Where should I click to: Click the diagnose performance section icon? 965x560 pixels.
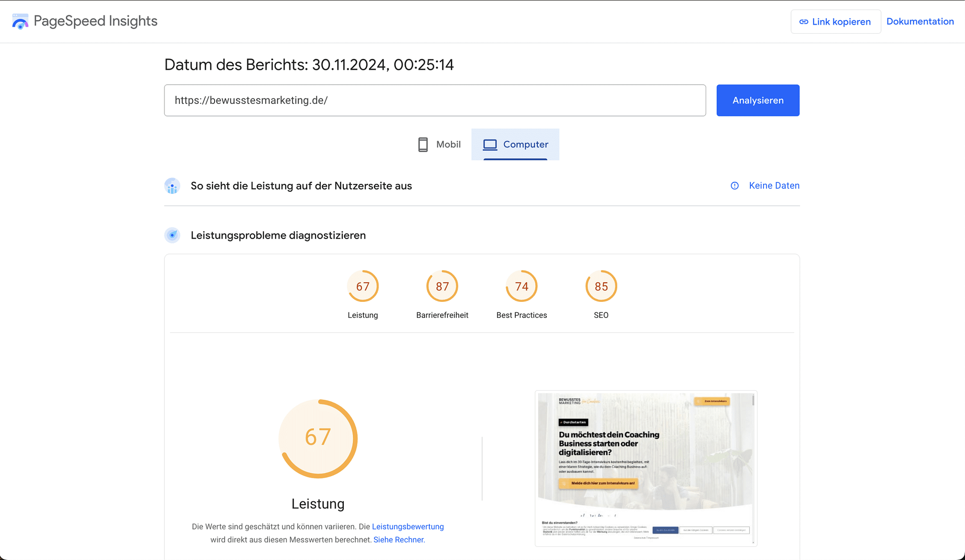click(172, 235)
